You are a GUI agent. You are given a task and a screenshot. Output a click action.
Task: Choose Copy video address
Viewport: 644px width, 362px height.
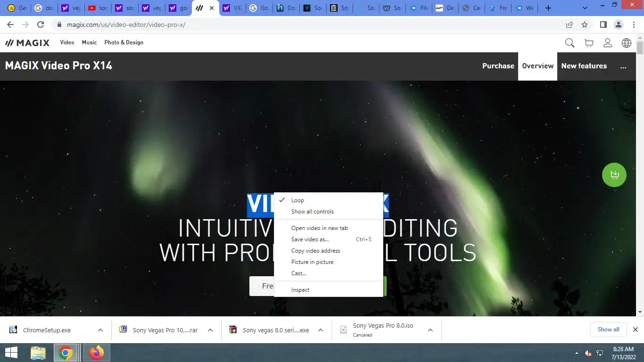click(328, 251)
